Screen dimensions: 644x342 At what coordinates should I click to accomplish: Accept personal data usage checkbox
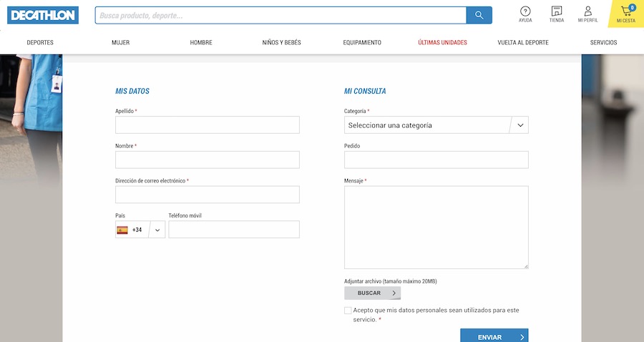pyautogui.click(x=348, y=311)
